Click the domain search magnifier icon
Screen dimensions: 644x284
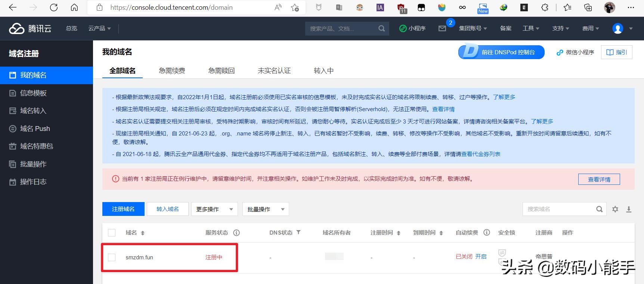click(x=599, y=209)
